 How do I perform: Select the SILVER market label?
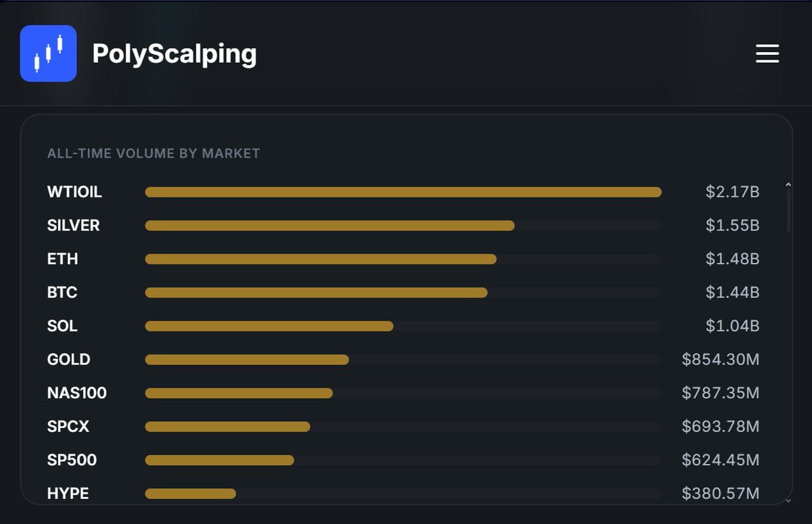click(x=73, y=226)
